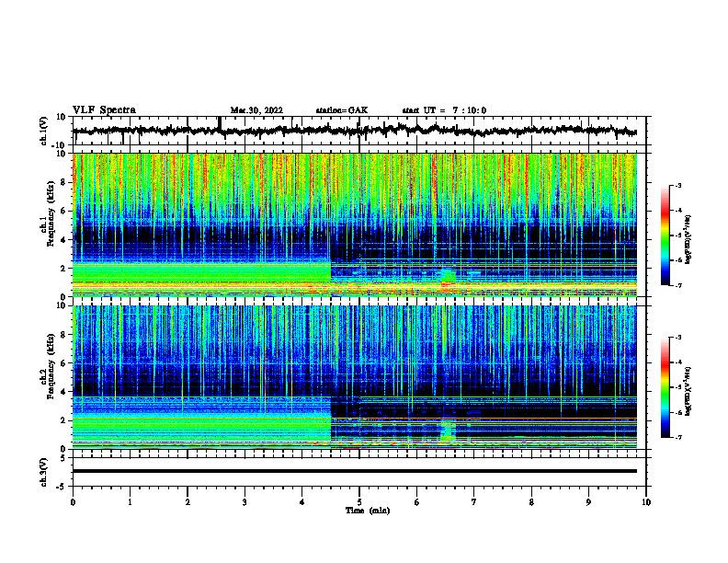Click time axis tick label "10"
This screenshot has width=728, height=563.
pyautogui.click(x=646, y=502)
